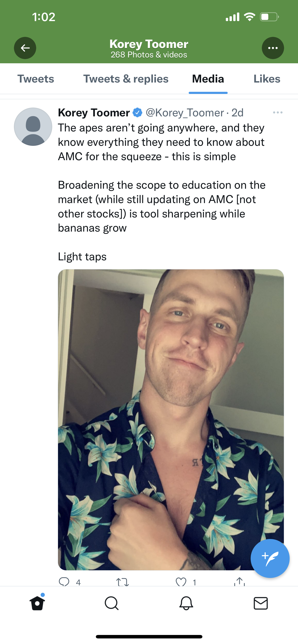Switch to the Likes tab

[x=267, y=79]
